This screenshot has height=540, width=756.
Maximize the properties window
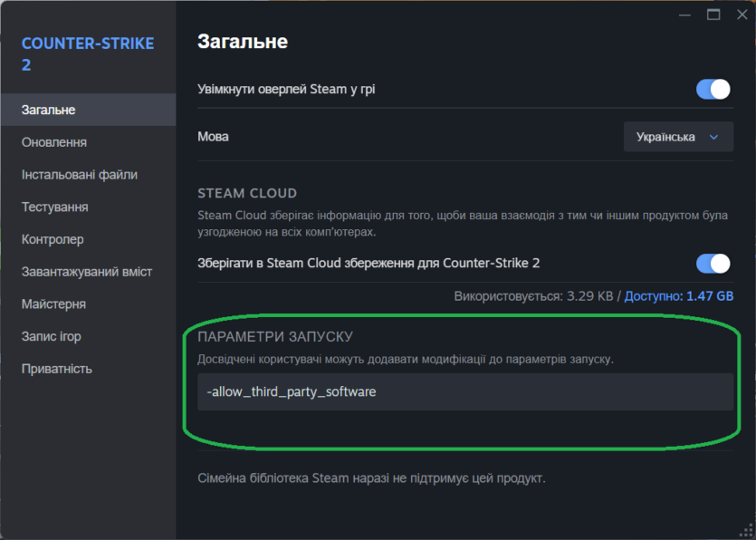[713, 15]
